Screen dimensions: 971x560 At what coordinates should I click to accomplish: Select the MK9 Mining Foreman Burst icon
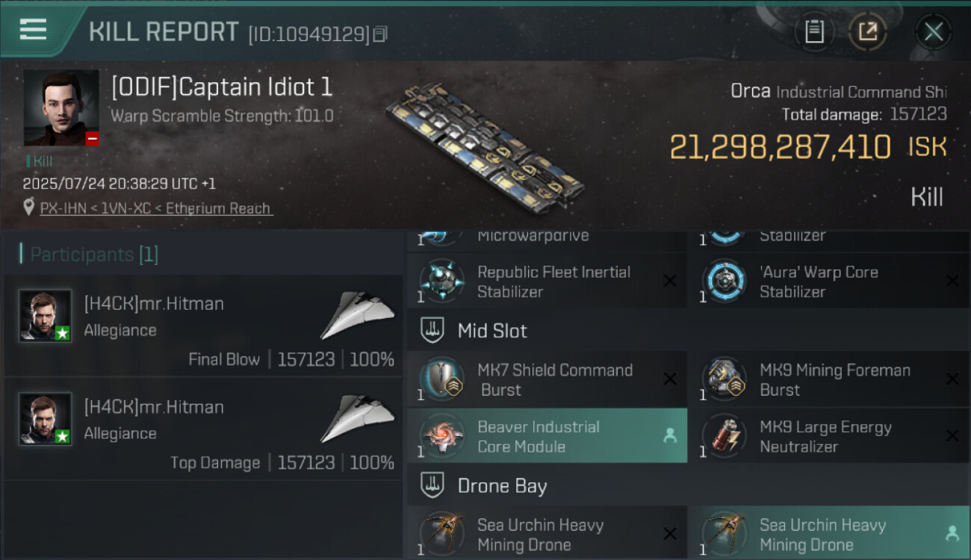tap(725, 380)
